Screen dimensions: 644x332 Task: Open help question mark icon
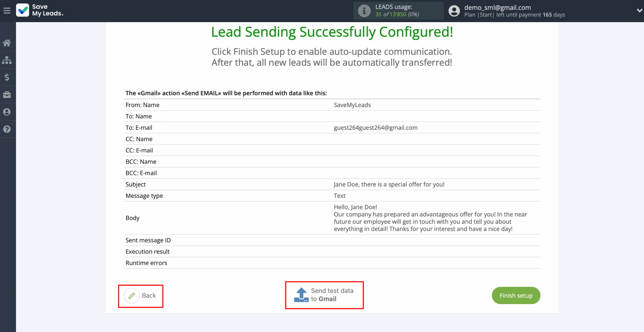click(7, 129)
